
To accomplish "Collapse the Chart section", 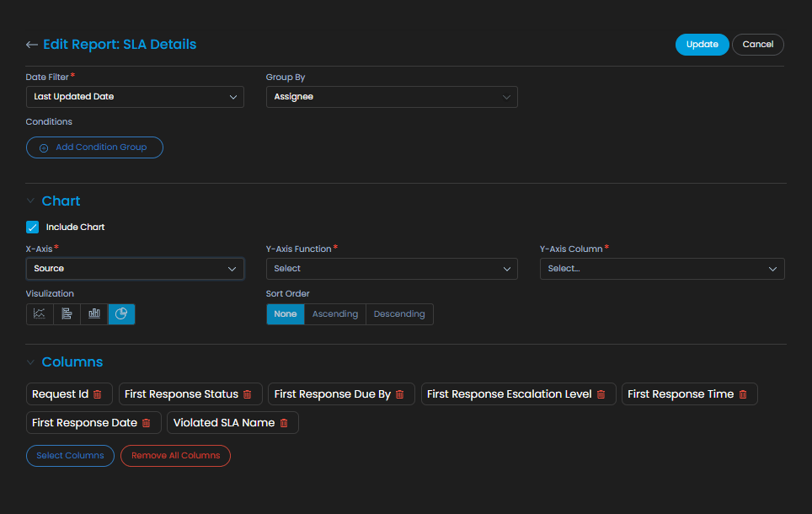I will (30, 201).
